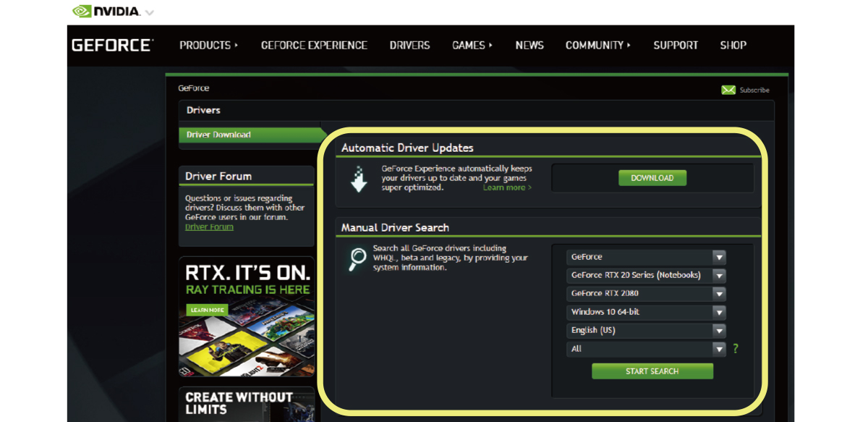Click the magnifying glass search icon

click(357, 258)
